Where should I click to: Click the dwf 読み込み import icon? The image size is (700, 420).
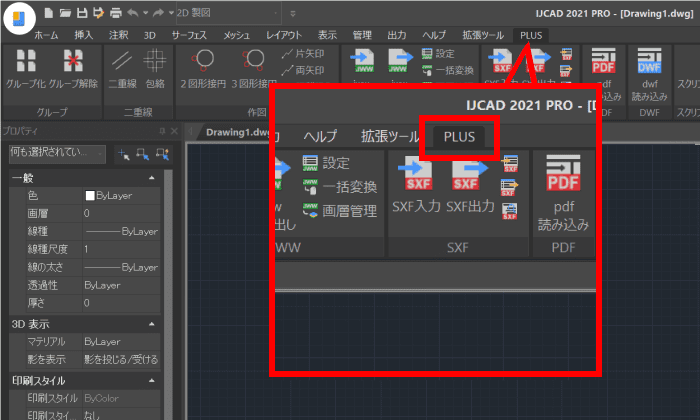[650, 74]
